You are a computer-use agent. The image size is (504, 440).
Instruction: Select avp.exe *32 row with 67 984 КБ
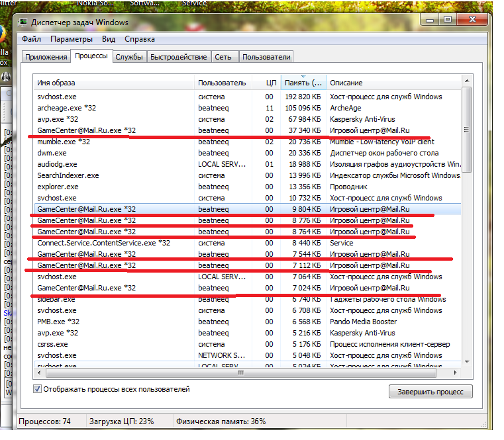point(248,119)
